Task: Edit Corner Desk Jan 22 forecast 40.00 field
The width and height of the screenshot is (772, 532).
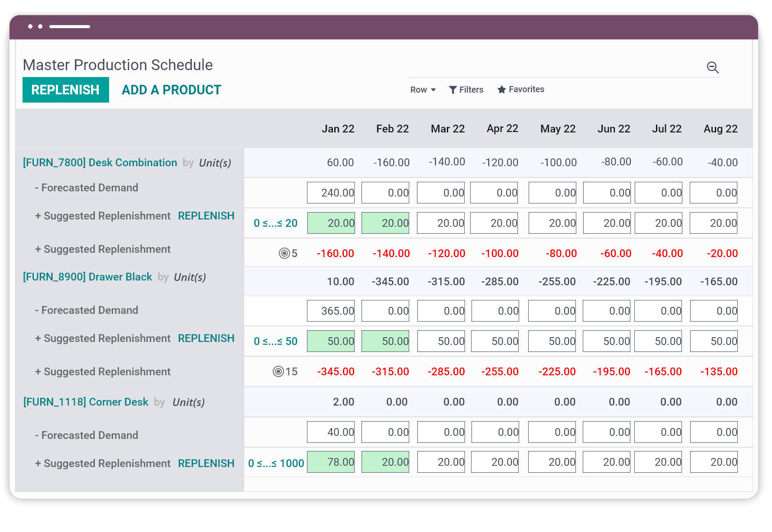Action: tap(331, 432)
